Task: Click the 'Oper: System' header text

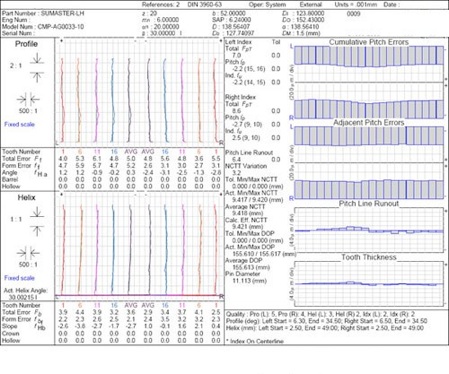Action: pyautogui.click(x=267, y=5)
